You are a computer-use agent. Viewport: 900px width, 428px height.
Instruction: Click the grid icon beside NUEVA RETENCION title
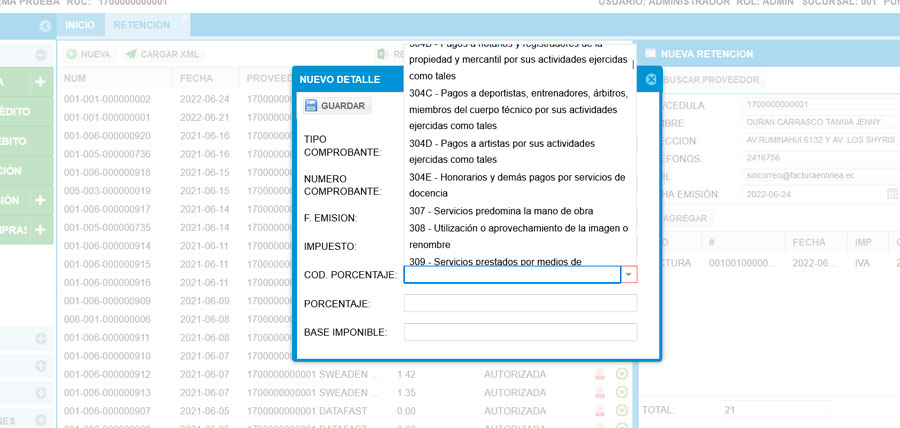point(650,53)
